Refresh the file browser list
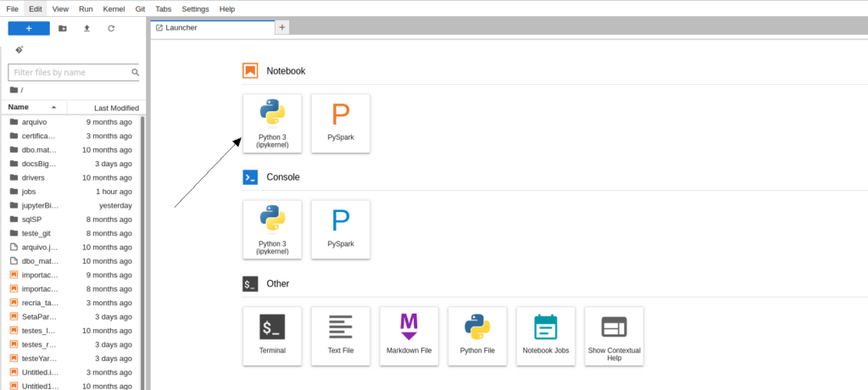The image size is (868, 390). coord(111,28)
